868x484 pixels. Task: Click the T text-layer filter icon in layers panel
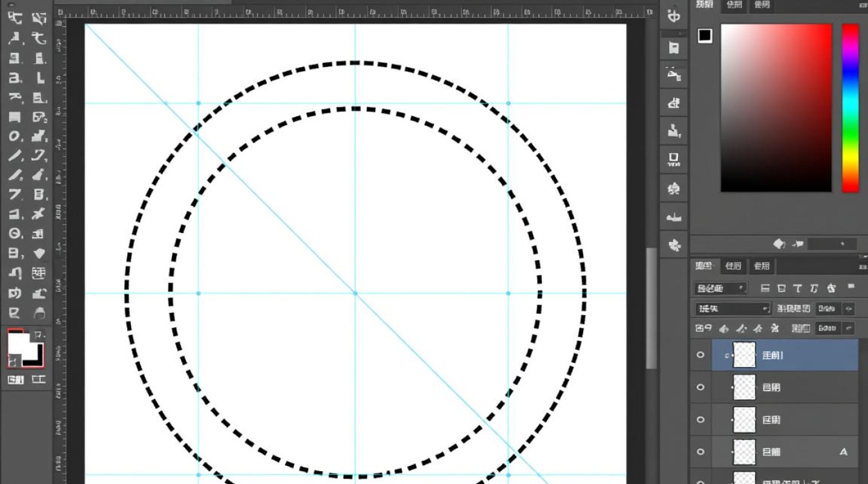pos(798,288)
